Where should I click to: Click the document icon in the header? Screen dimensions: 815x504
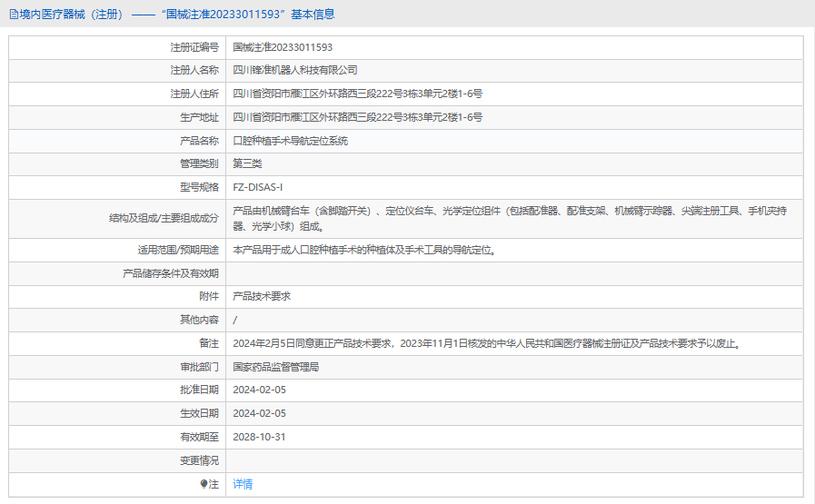pyautogui.click(x=14, y=14)
